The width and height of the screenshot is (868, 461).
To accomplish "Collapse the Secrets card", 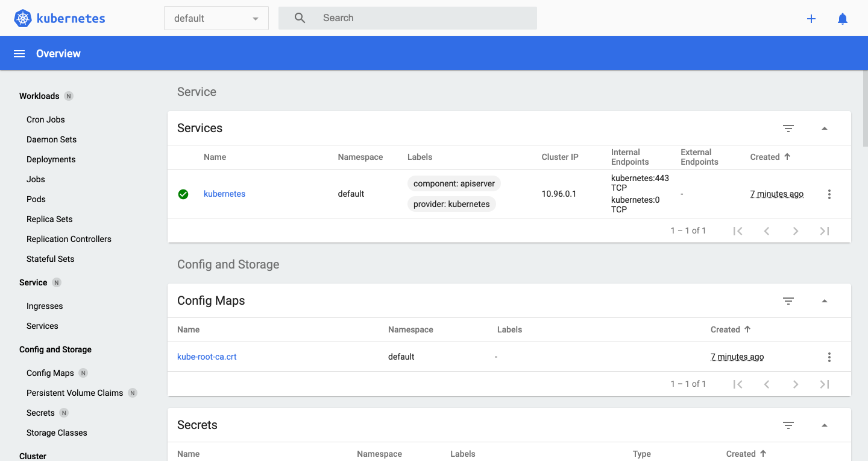I will pyautogui.click(x=825, y=425).
